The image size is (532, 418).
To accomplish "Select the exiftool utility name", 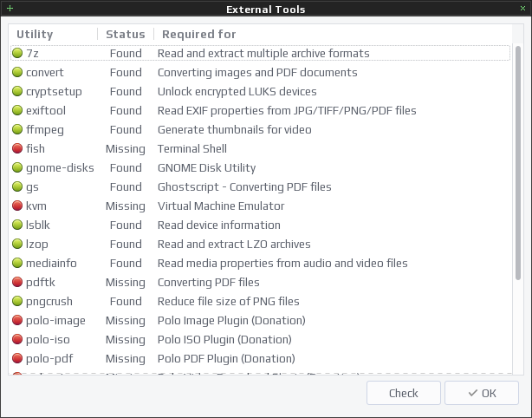I will (x=46, y=110).
